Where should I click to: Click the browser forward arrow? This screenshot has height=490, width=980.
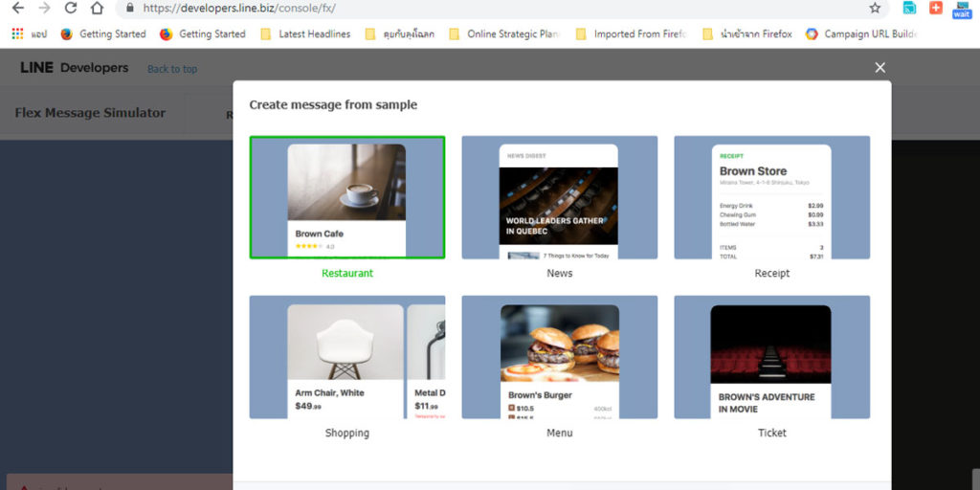44,8
